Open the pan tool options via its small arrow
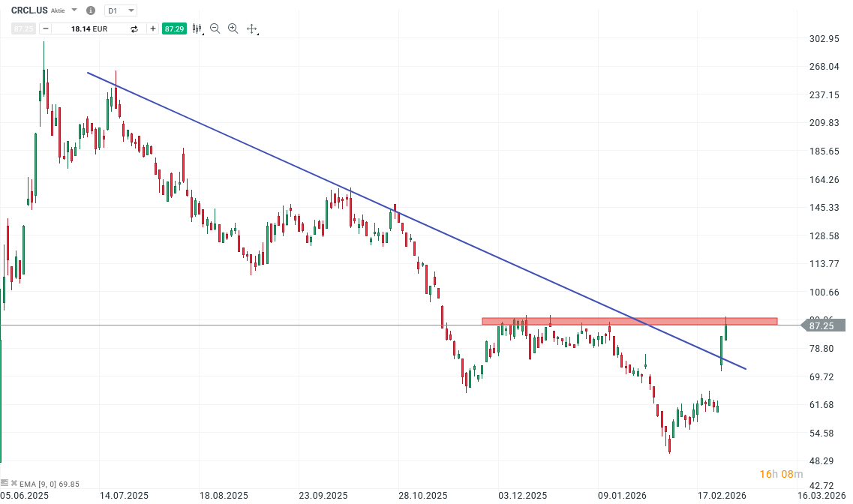Viewport: 853px width, 504px height. (259, 33)
